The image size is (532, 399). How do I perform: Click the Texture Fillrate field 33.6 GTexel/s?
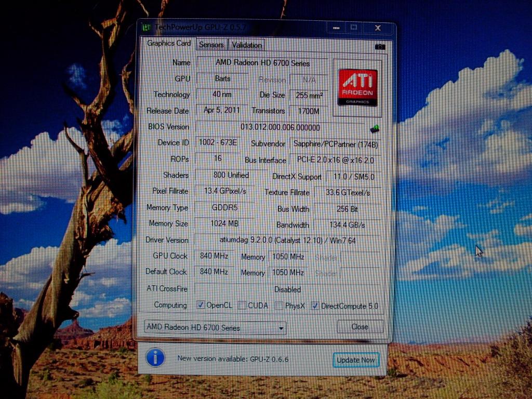348,193
